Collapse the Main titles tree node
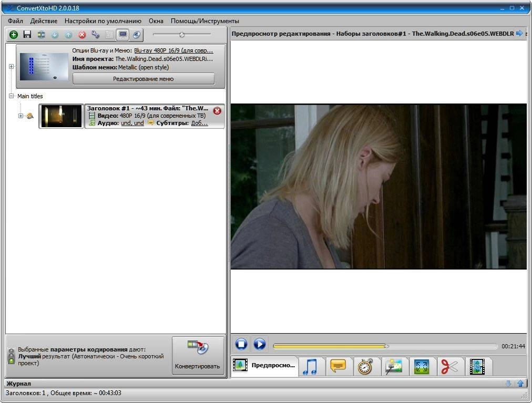The height and width of the screenshot is (403, 532). click(x=11, y=96)
